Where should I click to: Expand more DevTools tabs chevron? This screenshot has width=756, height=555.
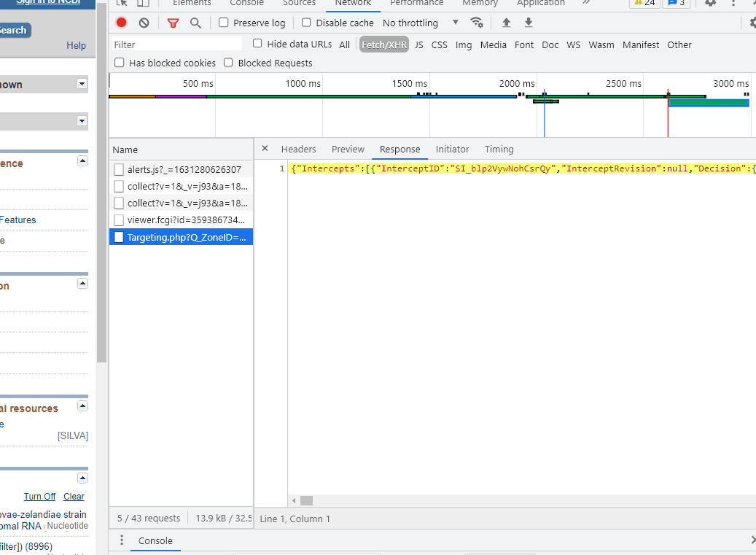587,3
